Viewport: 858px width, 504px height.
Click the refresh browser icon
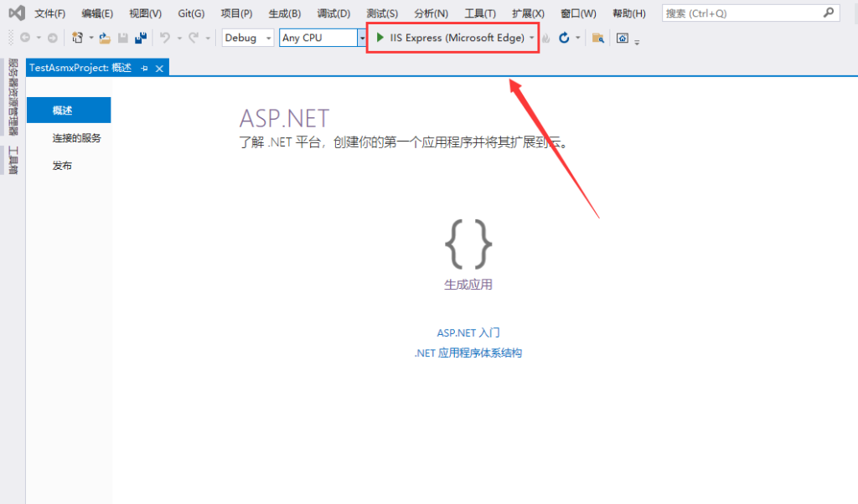tap(564, 38)
